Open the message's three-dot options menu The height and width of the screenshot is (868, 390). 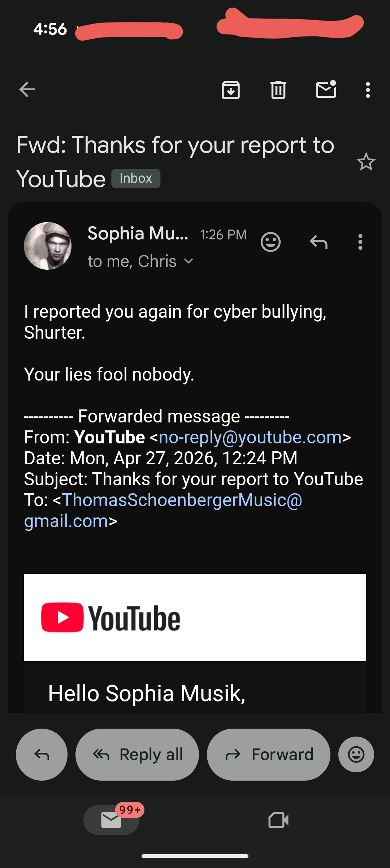point(360,242)
